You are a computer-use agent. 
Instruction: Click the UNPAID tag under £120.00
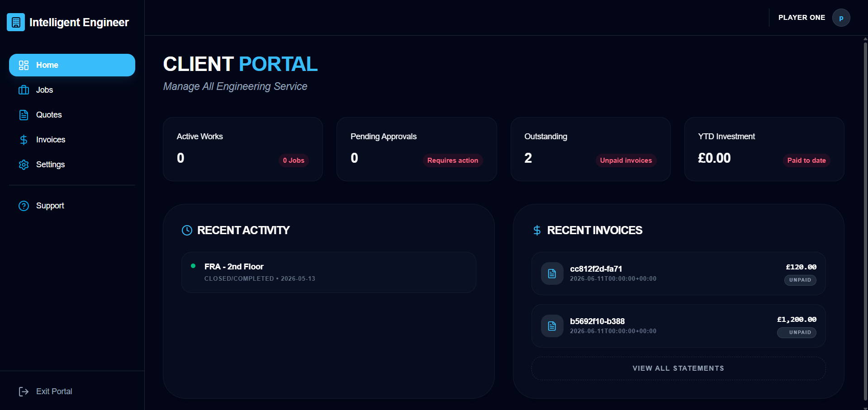click(800, 280)
